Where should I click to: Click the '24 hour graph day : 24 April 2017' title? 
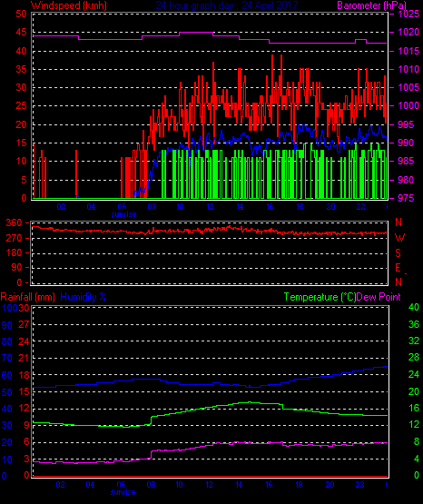pyautogui.click(x=227, y=5)
